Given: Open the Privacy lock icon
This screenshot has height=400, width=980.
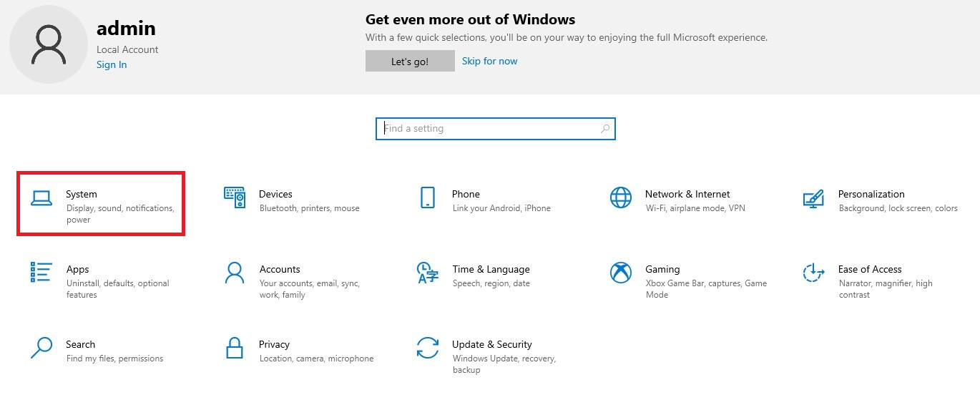Looking at the screenshot, I should 235,348.
